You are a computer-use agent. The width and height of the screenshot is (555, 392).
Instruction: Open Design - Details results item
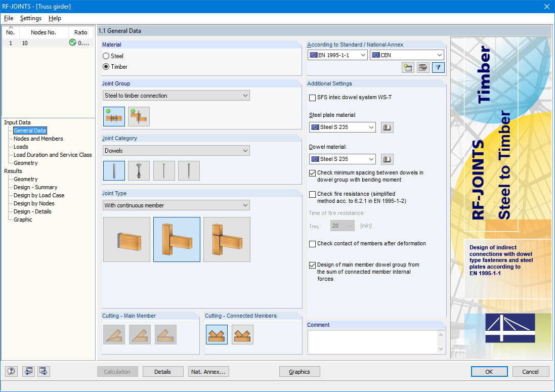coord(32,211)
